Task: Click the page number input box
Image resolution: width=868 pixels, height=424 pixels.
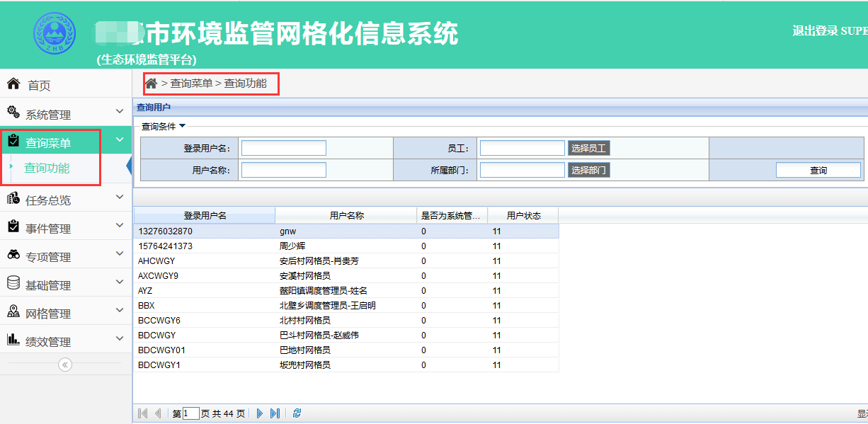Action: coord(190,413)
